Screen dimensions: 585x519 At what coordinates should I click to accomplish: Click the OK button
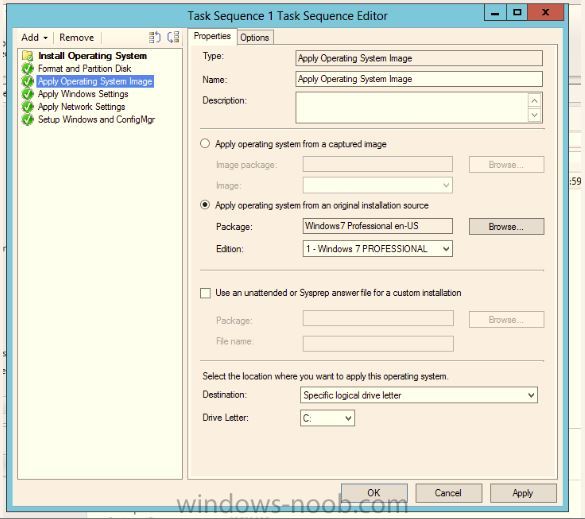coord(374,493)
